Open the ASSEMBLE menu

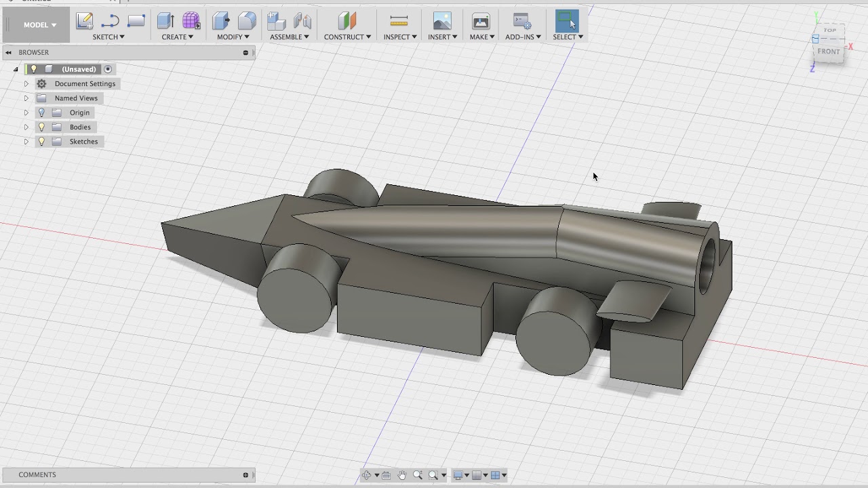(290, 37)
